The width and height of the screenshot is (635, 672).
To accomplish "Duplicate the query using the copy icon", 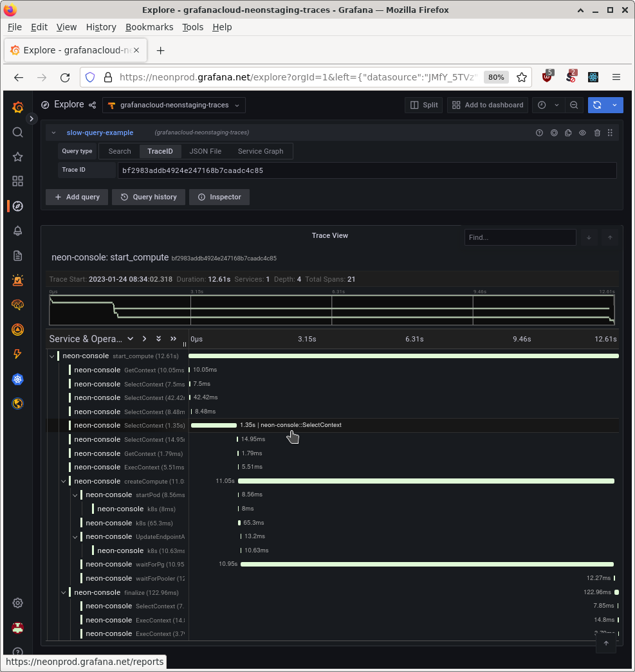I will click(567, 132).
